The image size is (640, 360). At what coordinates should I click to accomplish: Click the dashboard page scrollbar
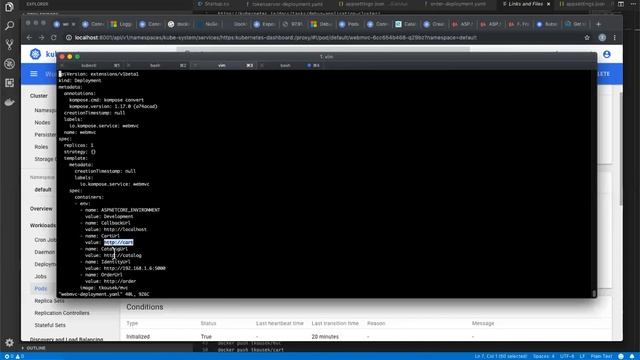coord(621,149)
